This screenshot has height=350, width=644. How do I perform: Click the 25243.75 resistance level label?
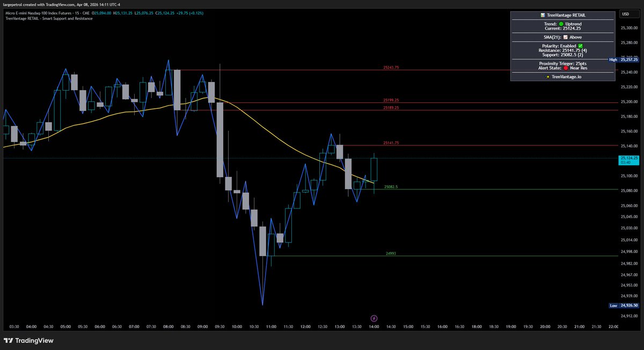pyautogui.click(x=391, y=68)
